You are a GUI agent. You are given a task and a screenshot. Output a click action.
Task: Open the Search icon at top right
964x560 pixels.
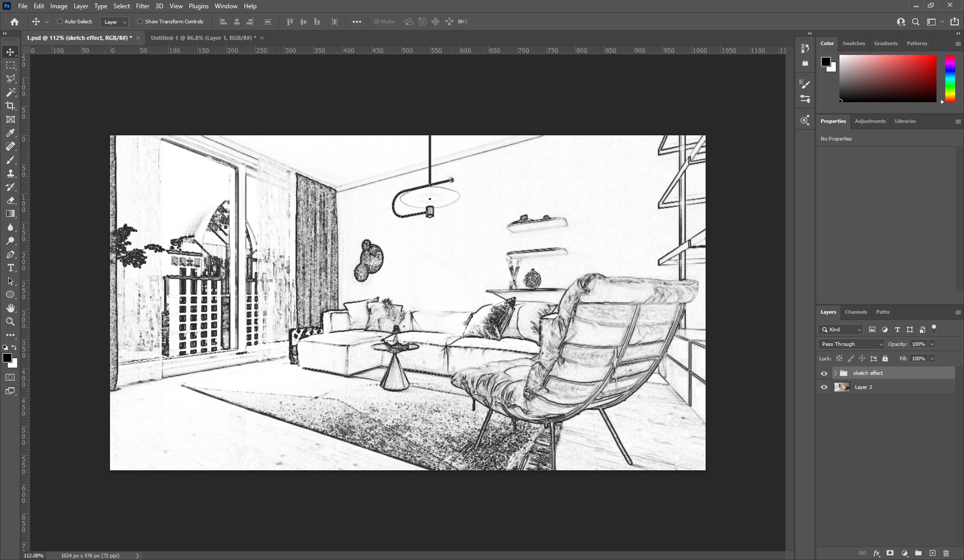click(916, 22)
